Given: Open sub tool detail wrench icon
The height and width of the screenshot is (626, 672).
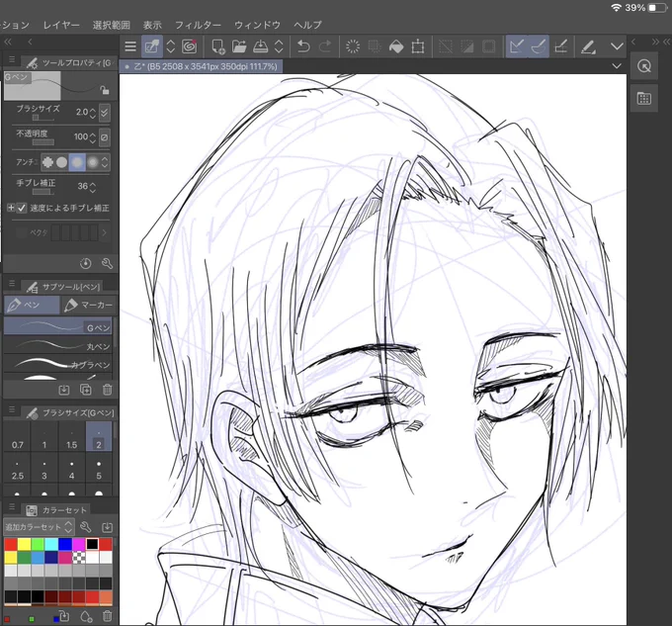Looking at the screenshot, I should pyautogui.click(x=107, y=263).
